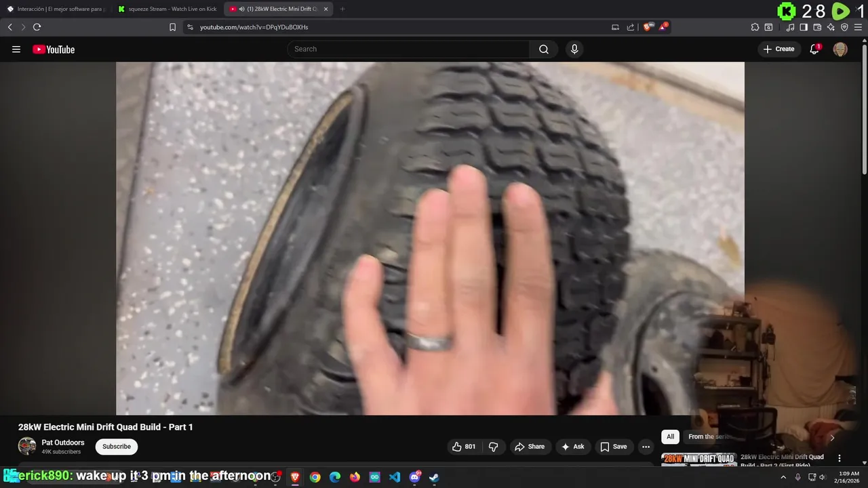The image size is (868, 488).
Task: Open YouTube notifications bell
Action: pos(814,49)
